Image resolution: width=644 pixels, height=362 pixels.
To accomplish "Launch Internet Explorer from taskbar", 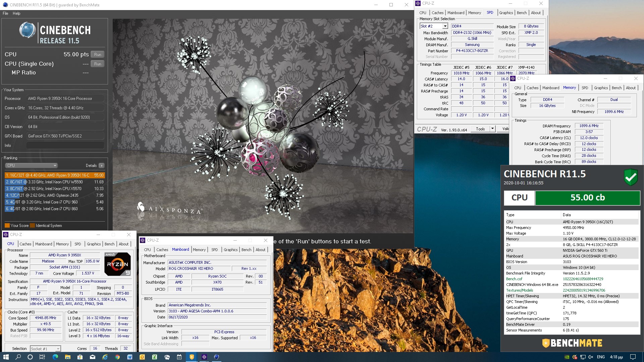I will pyautogui.click(x=105, y=357).
